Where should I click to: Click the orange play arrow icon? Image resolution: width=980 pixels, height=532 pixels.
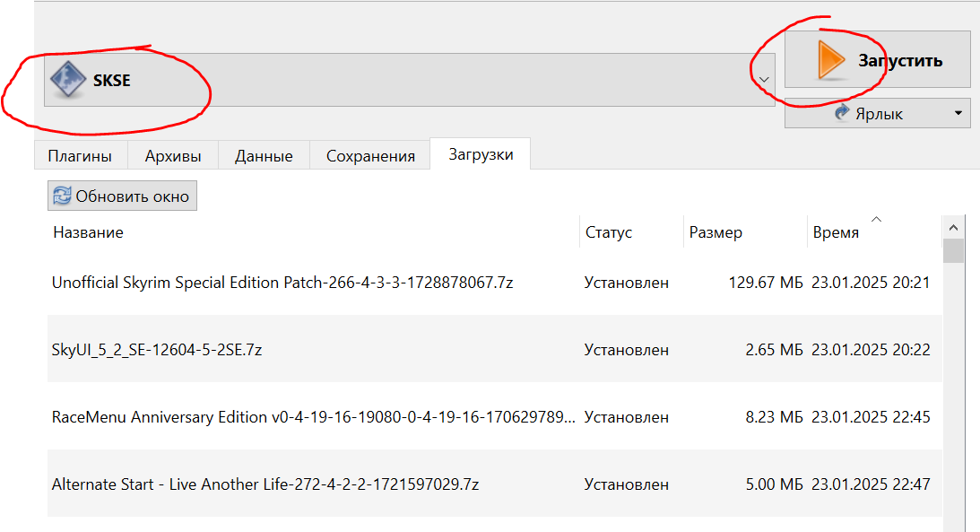[x=830, y=59]
